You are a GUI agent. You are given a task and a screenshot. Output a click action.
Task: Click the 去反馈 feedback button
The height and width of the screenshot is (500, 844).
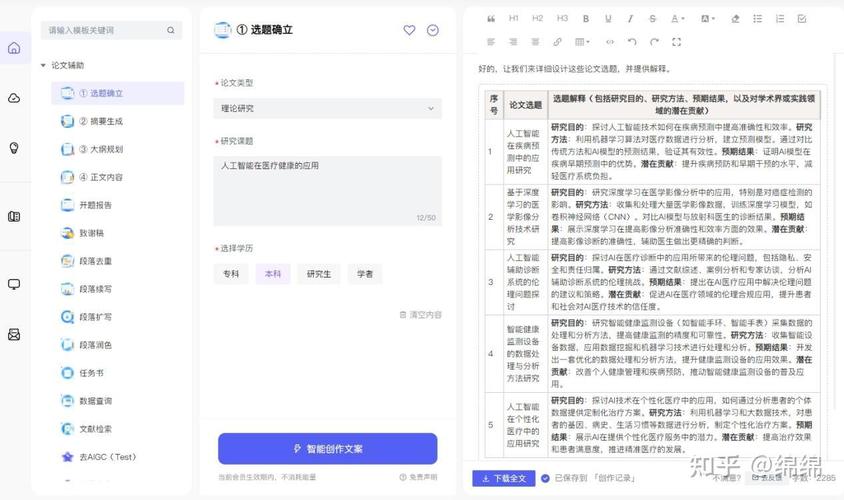click(x=766, y=477)
